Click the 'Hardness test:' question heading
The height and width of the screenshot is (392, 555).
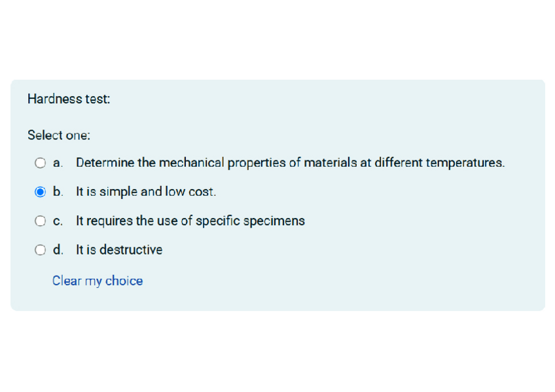(x=69, y=99)
